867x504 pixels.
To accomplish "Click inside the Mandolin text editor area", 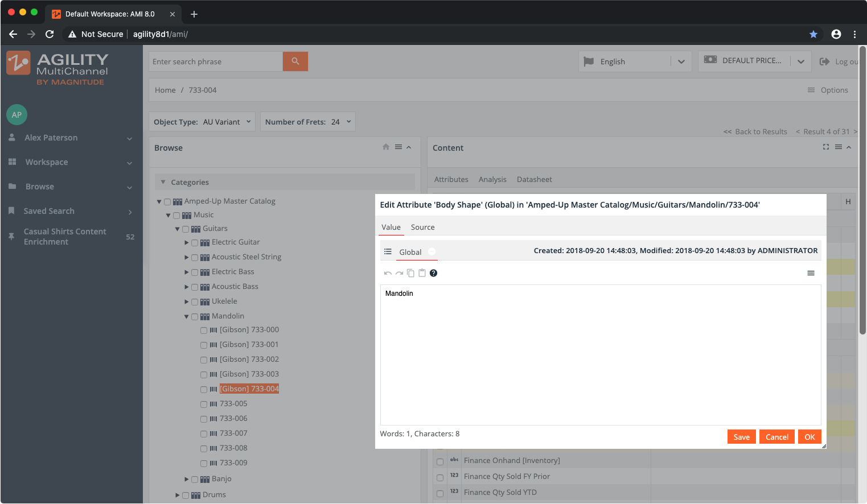I will pos(601,355).
